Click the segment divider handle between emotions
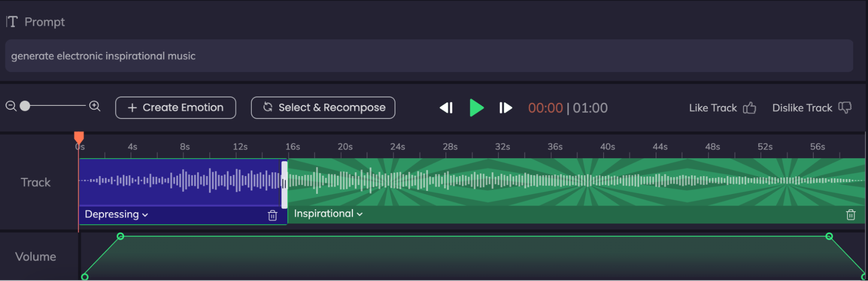The width and height of the screenshot is (868, 281). pyautogui.click(x=284, y=184)
